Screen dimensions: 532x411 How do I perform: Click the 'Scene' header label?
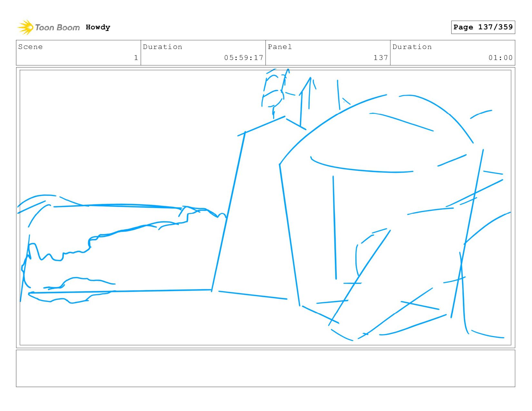(30, 47)
